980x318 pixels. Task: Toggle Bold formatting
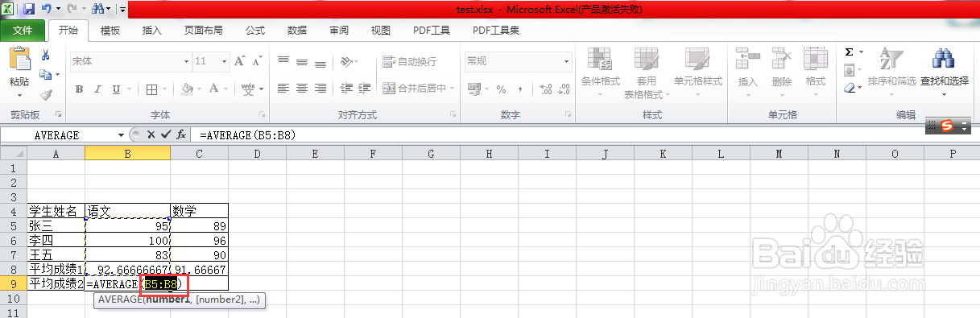[80, 89]
